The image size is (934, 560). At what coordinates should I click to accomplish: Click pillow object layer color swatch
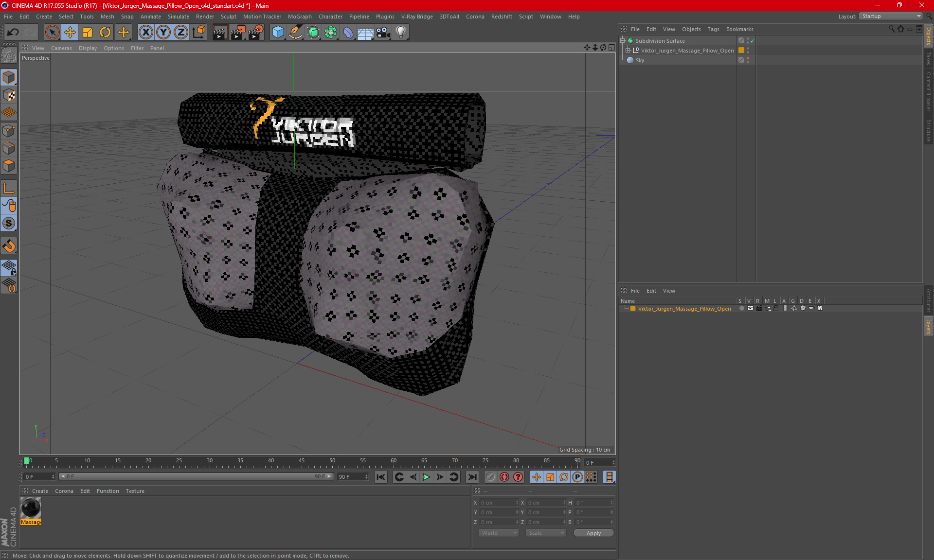pyautogui.click(x=741, y=51)
